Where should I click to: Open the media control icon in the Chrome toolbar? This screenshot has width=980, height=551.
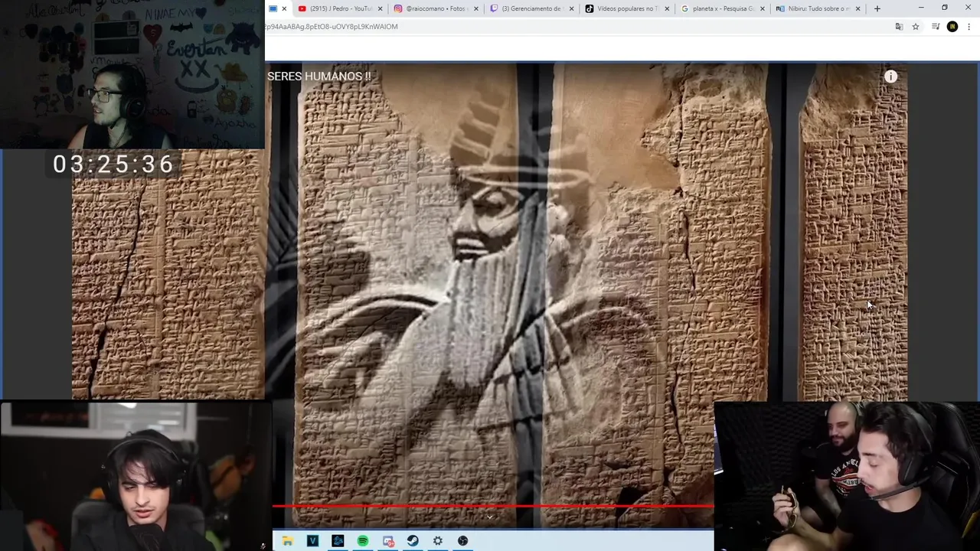coord(936,27)
